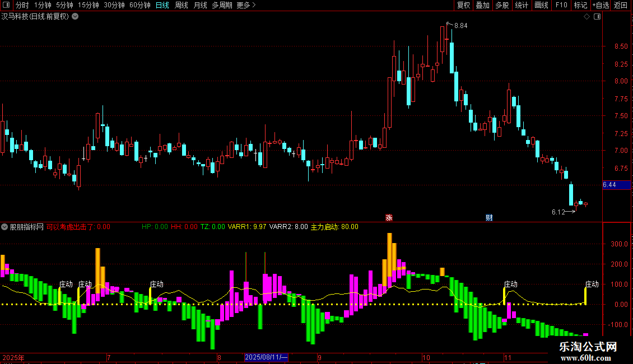Expand the 更多 periods menu
The height and width of the screenshot is (364, 633).
[246, 5]
